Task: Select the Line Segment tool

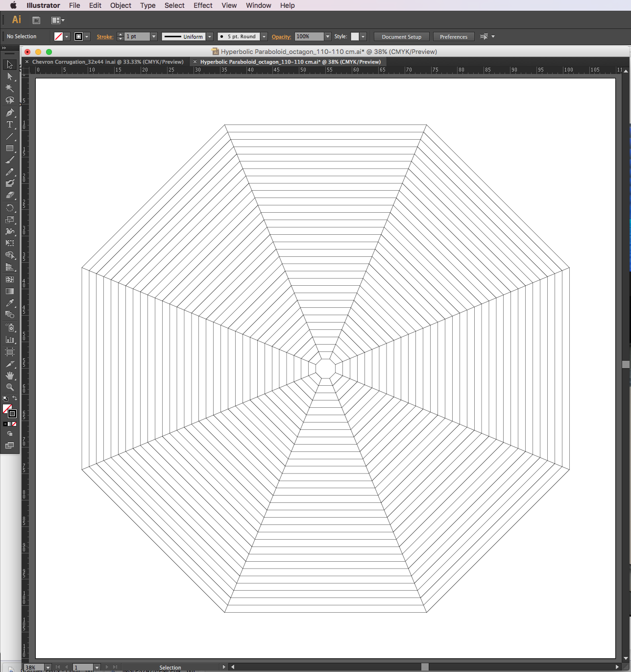Action: point(9,136)
